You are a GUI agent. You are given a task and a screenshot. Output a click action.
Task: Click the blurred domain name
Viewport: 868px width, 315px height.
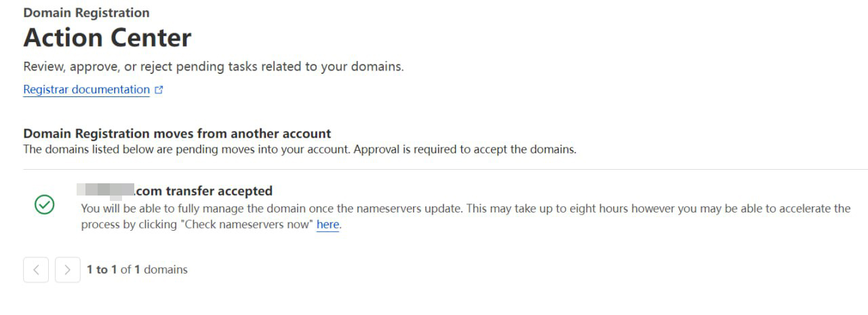coord(105,191)
